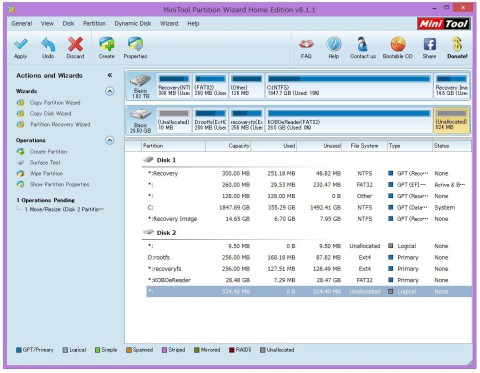Select Recovery(NTFS) 300 MB block in disk map

[174, 86]
